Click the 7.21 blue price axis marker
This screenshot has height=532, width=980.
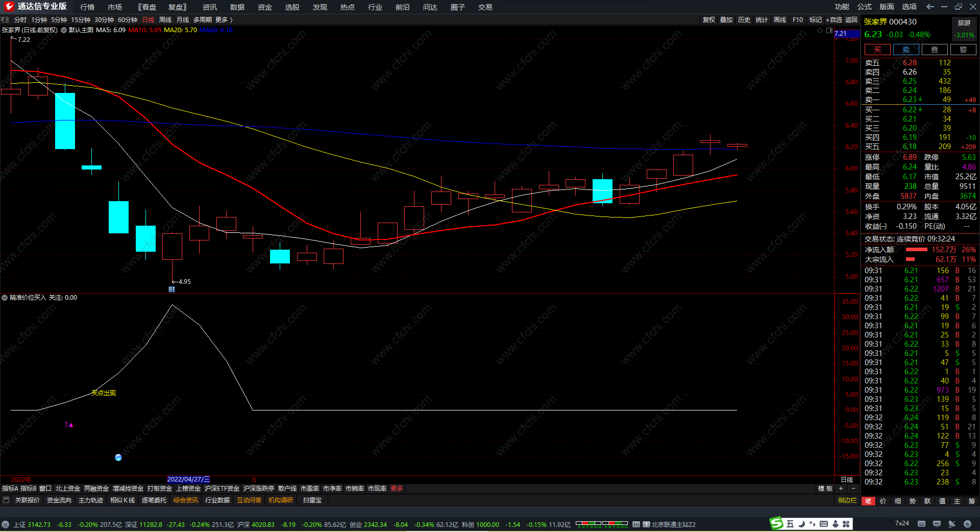847,34
